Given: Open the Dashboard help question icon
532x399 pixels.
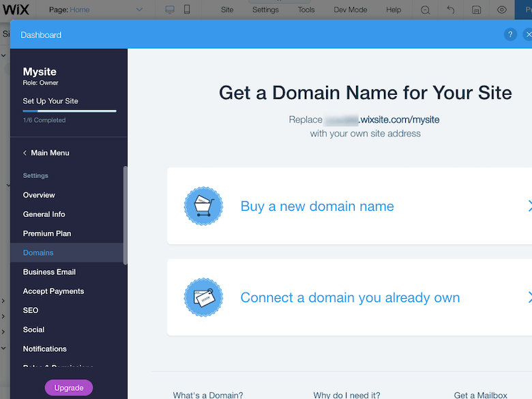Looking at the screenshot, I should tap(509, 35).
